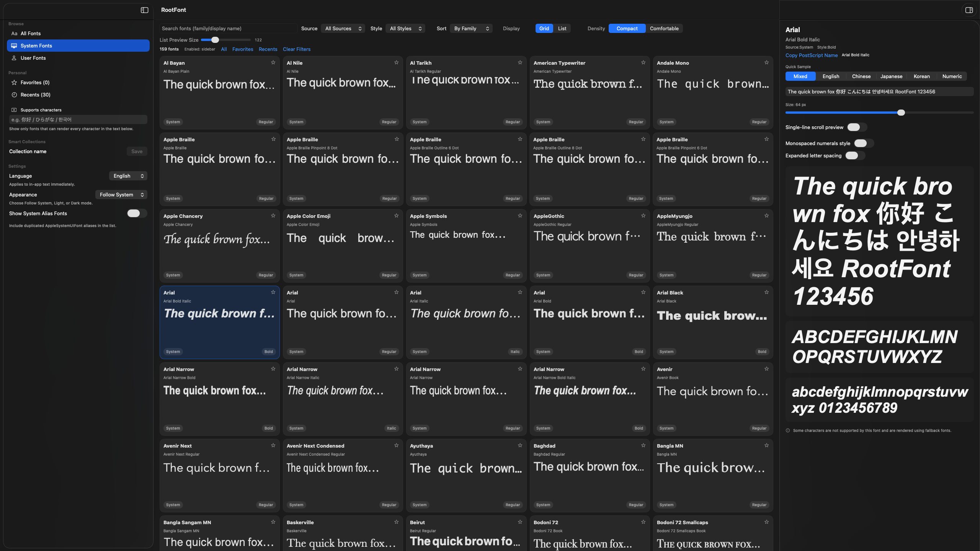Open Favorites (0) in the sidebar
Image resolution: width=980 pixels, height=551 pixels.
click(x=78, y=82)
